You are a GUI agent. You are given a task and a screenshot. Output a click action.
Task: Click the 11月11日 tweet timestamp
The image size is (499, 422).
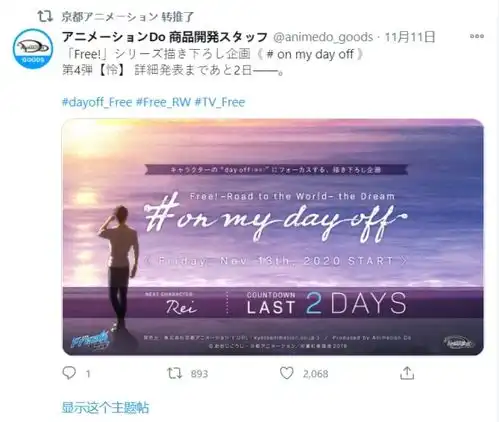coord(410,37)
